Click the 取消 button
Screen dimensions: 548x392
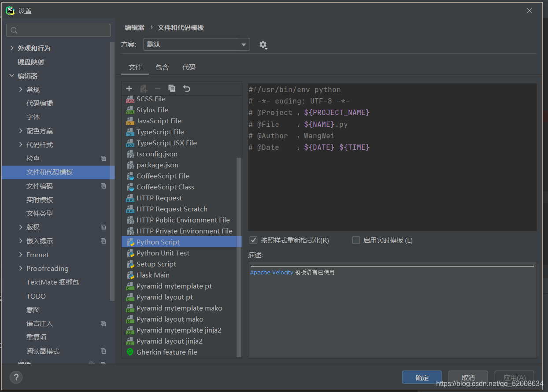468,377
